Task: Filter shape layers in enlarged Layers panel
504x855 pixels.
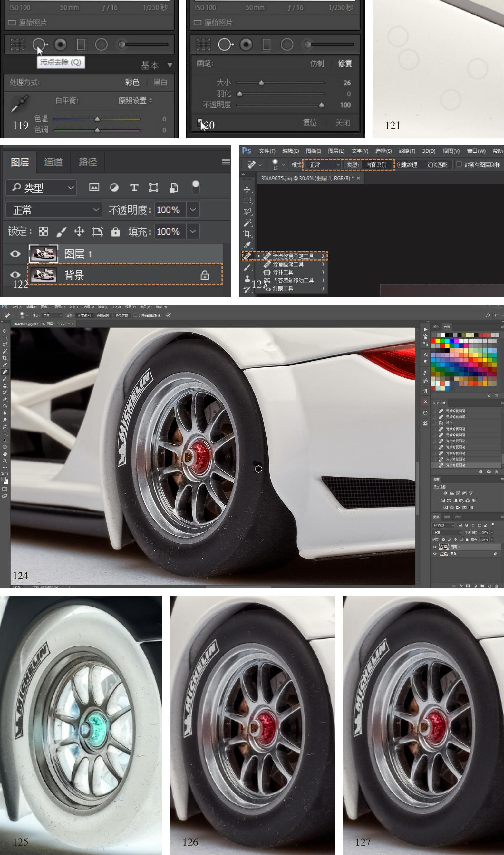Action: pyautogui.click(x=153, y=188)
